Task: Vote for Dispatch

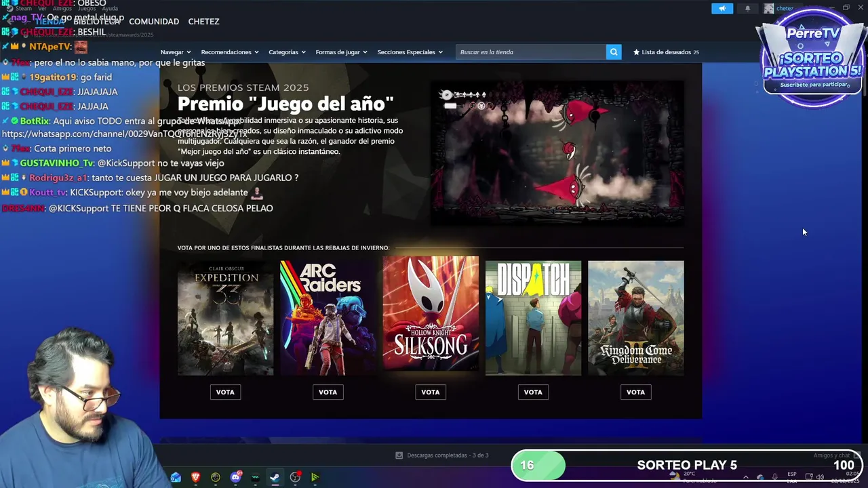Action: [533, 392]
